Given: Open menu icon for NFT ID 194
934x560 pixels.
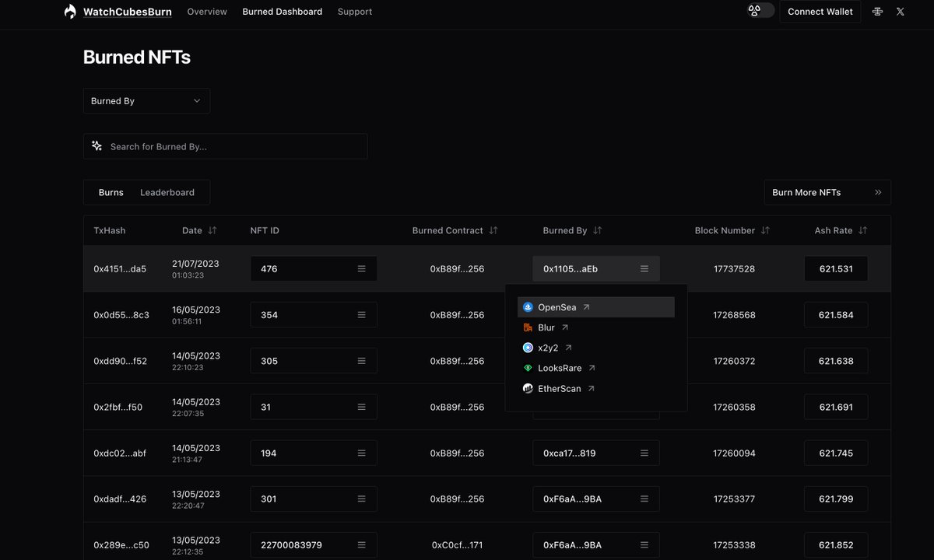Looking at the screenshot, I should tap(361, 453).
